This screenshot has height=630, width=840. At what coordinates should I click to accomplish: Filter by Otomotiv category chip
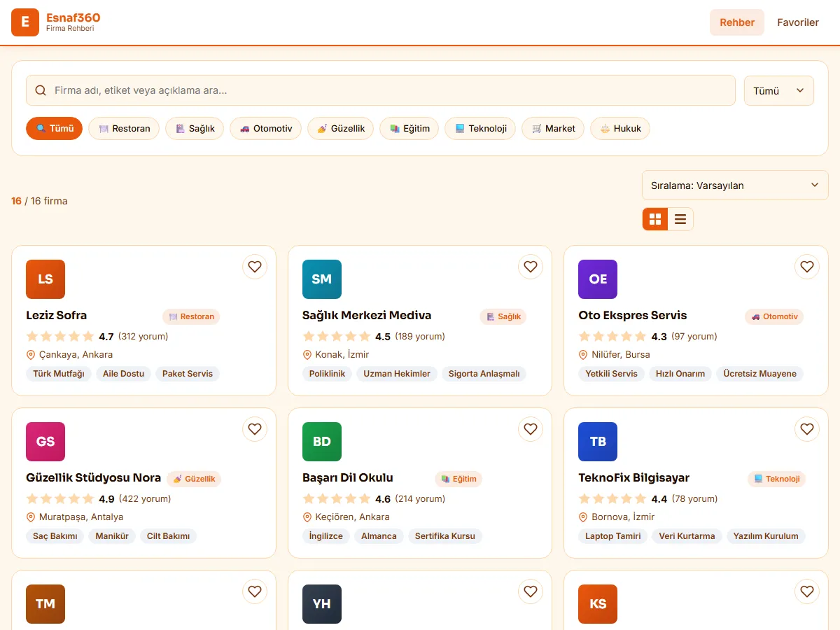pos(265,129)
